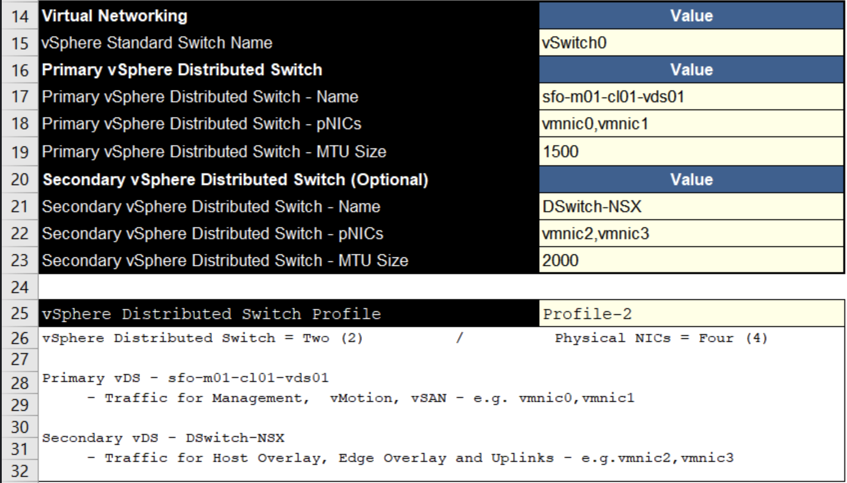Screen dimensions: 847x483
Task: Select the vmnic0,vmnic1 pNICs value cell
Action: pyautogui.click(x=690, y=124)
